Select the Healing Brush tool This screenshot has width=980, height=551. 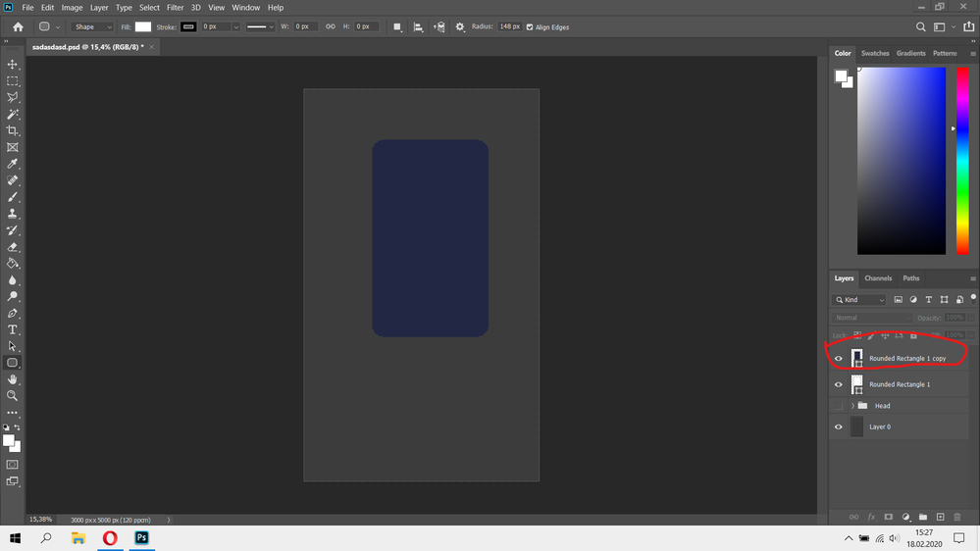pos(13,180)
